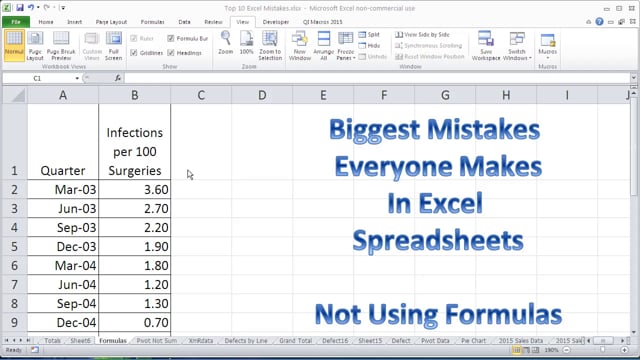Split the worksheet window
640x360 pixels.
coord(369,35)
